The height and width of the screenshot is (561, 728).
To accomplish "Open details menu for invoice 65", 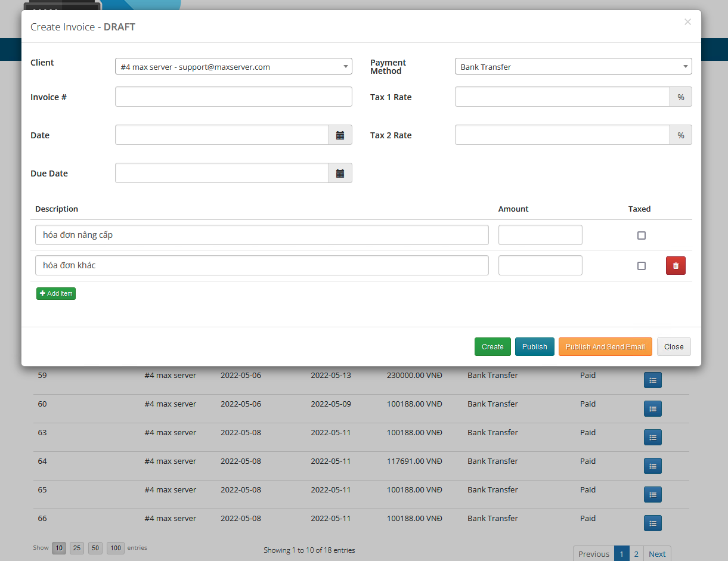I will [652, 495].
